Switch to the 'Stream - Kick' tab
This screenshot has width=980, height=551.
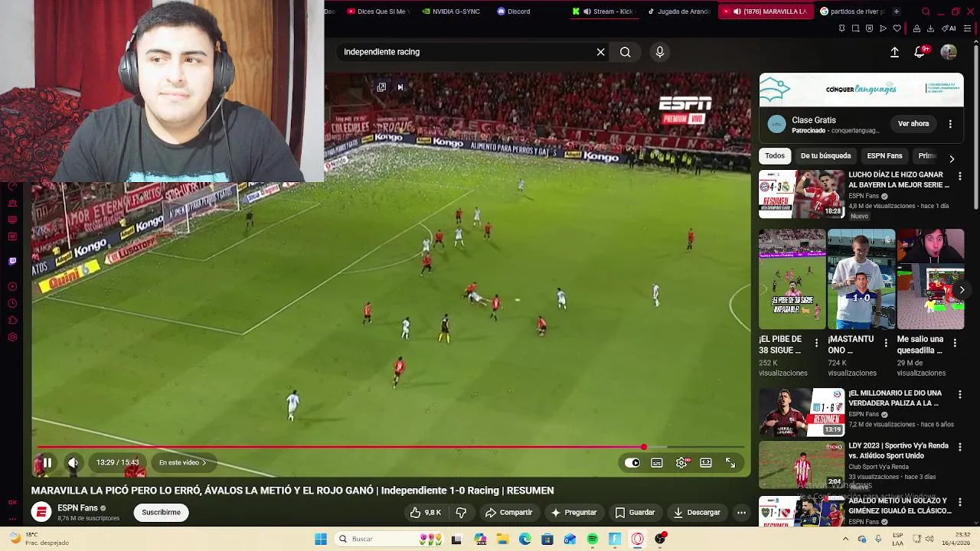point(606,11)
